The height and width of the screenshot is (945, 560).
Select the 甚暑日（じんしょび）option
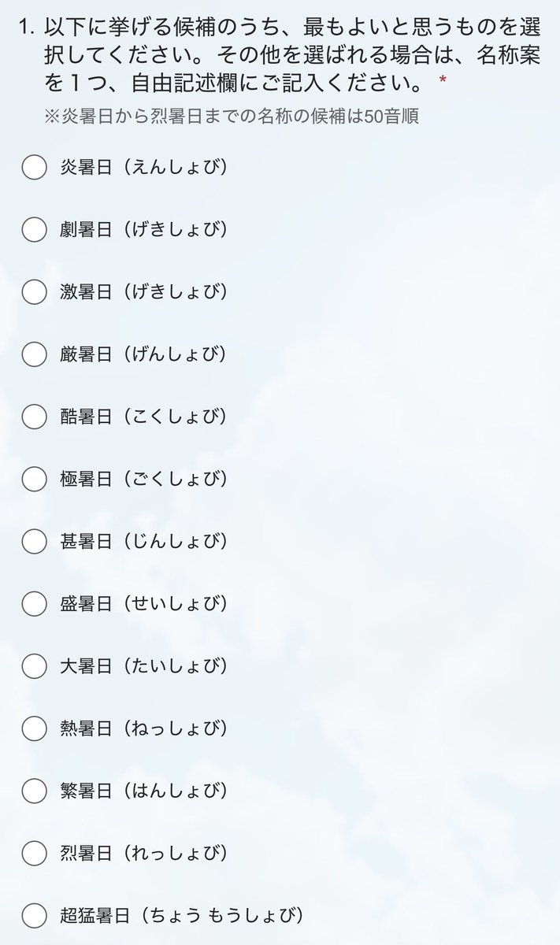tap(34, 542)
